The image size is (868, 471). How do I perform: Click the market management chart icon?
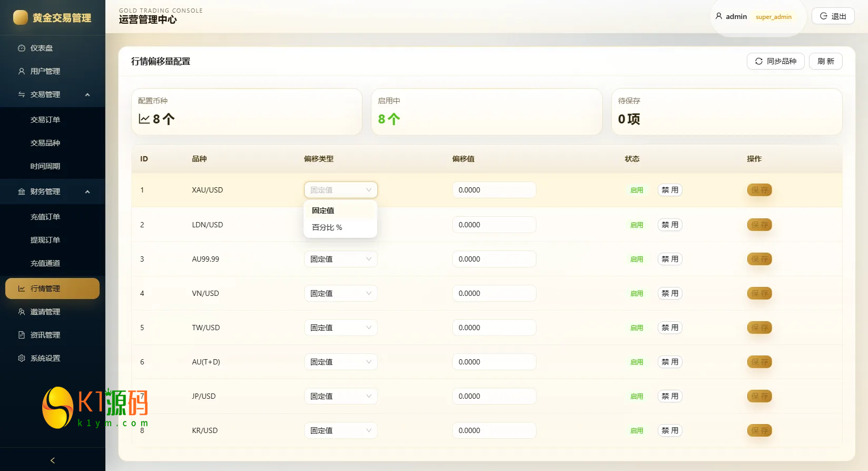(22, 289)
